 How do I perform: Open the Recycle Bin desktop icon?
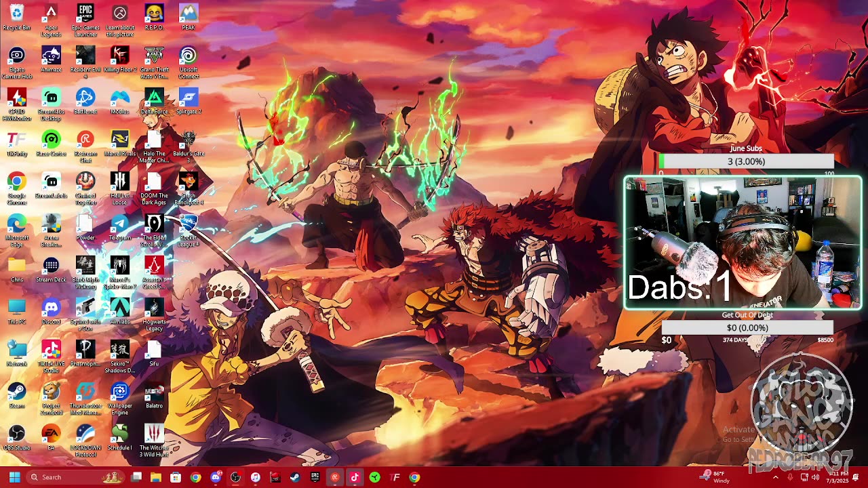click(16, 17)
